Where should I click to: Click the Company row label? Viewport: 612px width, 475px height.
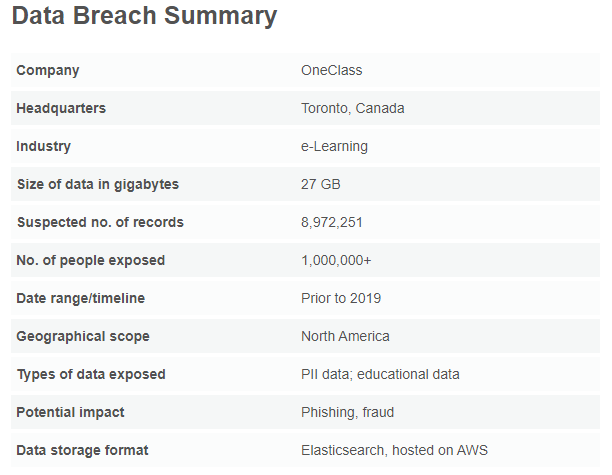pyautogui.click(x=48, y=70)
